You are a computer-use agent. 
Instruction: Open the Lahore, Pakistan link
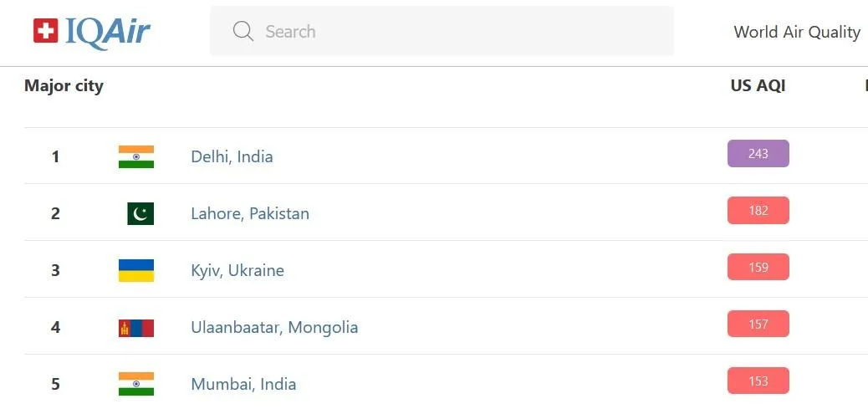250,213
